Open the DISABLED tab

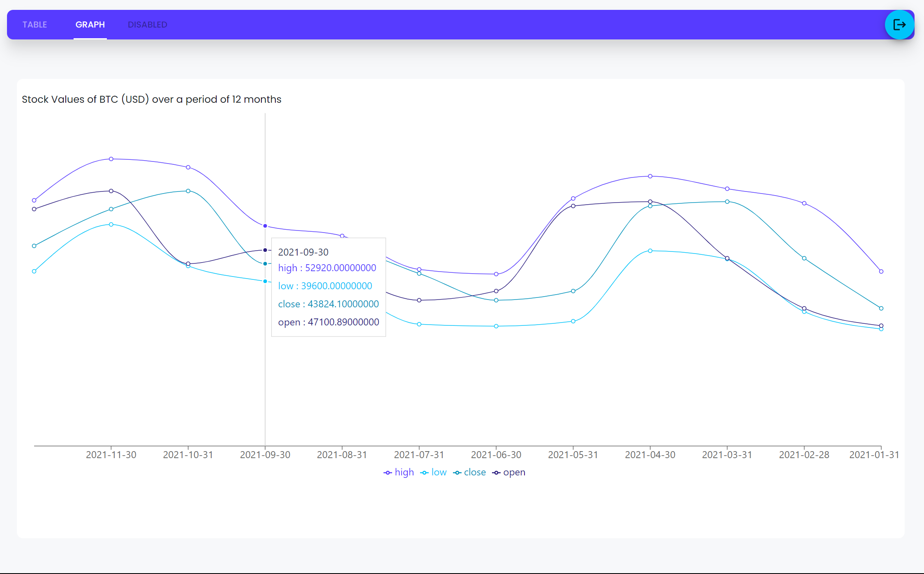click(x=147, y=25)
